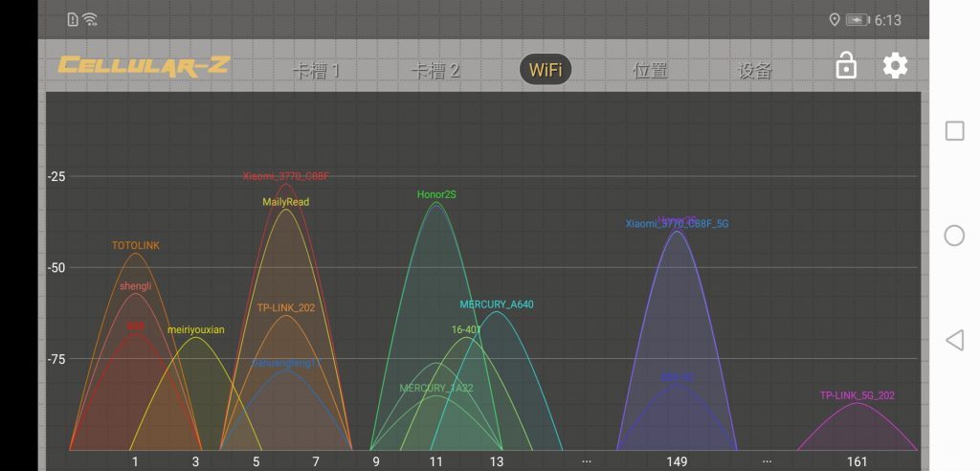Select the WiFi tab
The image size is (980, 471).
(545, 70)
